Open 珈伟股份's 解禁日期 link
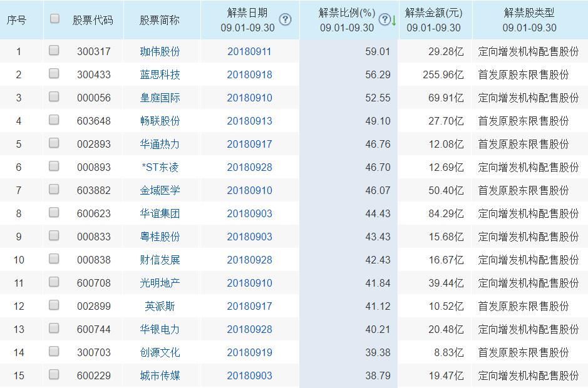 [x=249, y=51]
